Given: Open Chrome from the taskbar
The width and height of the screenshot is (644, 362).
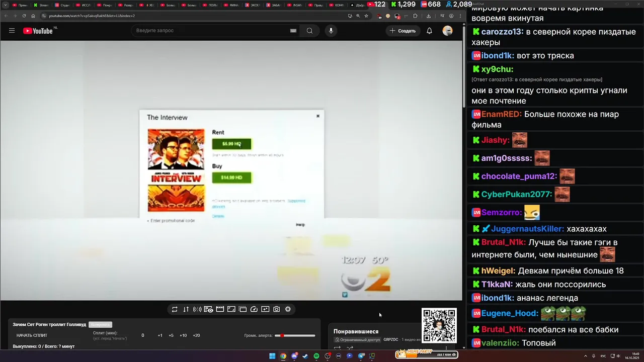Looking at the screenshot, I should (x=283, y=356).
